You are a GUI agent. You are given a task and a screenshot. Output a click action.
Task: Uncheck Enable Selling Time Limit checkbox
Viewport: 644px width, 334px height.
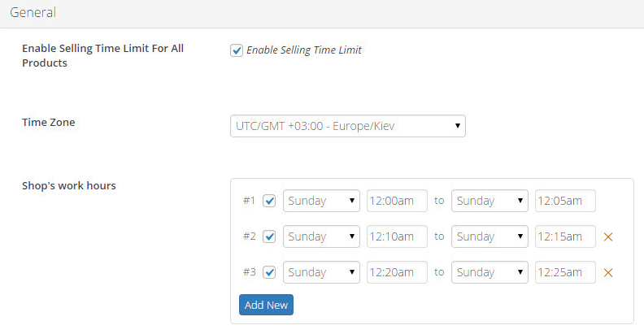[237, 50]
